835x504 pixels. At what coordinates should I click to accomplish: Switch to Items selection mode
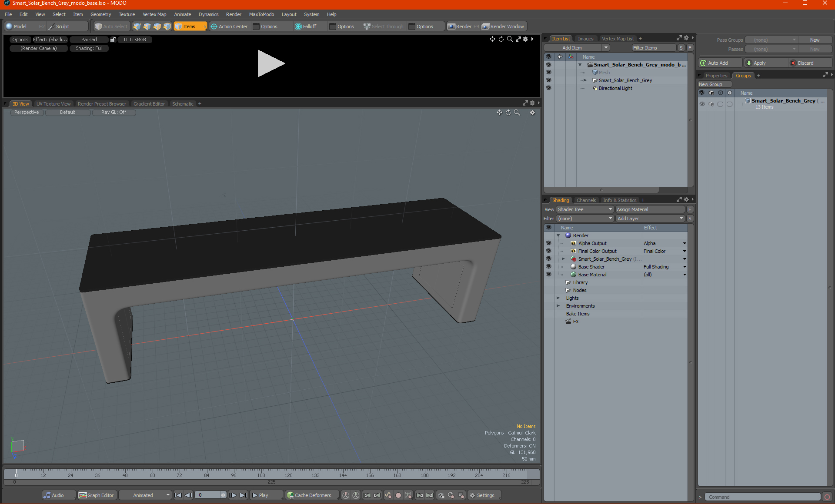tap(190, 27)
